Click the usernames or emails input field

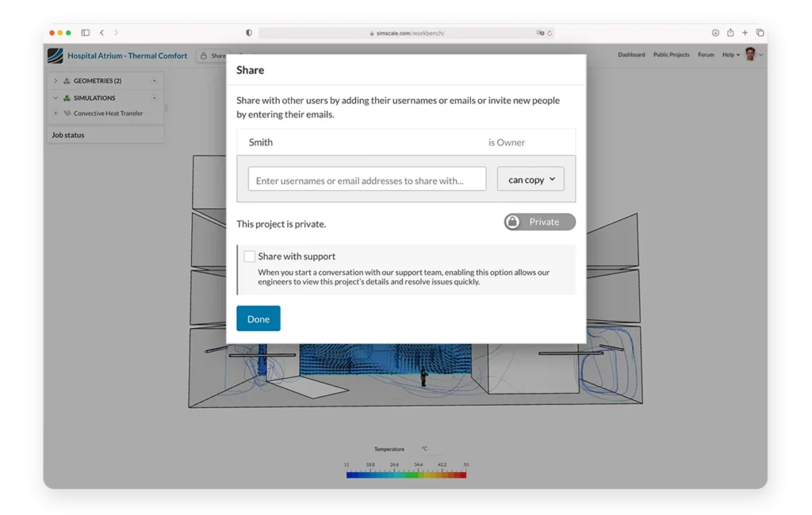coord(366,179)
